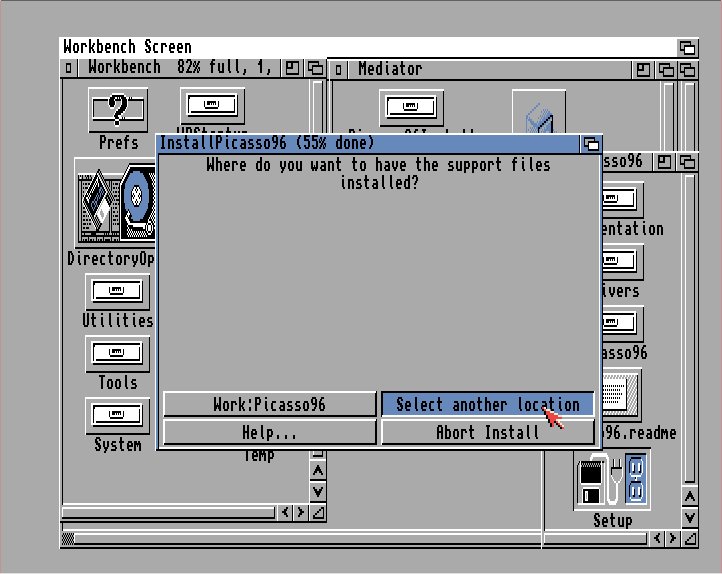Click the Mediator window zoom gadget
The height and width of the screenshot is (574, 722).
tap(644, 69)
